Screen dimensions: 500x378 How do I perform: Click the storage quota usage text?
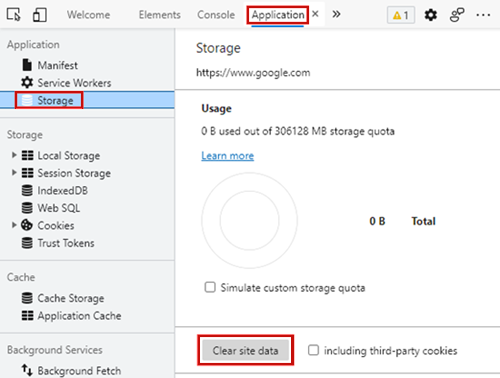(298, 131)
